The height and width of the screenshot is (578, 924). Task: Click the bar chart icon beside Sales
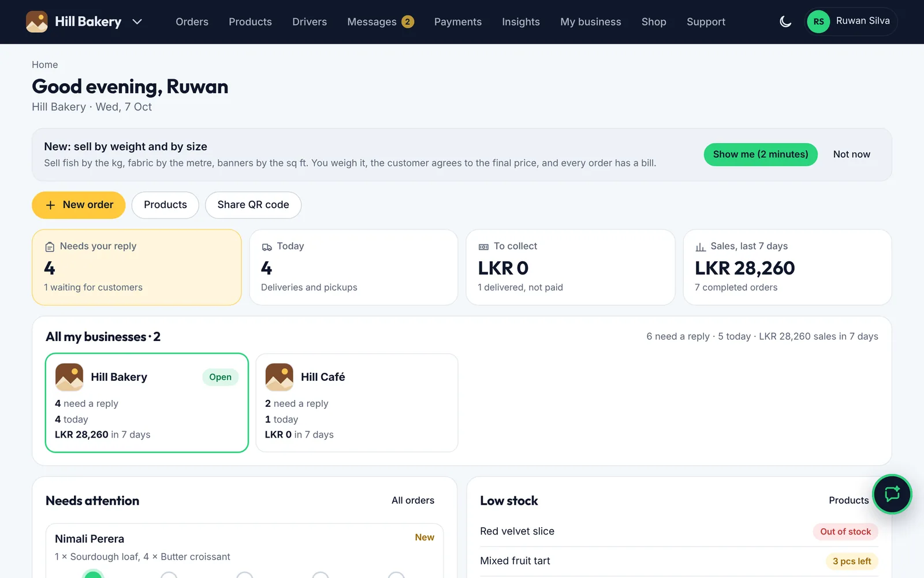[x=701, y=247]
